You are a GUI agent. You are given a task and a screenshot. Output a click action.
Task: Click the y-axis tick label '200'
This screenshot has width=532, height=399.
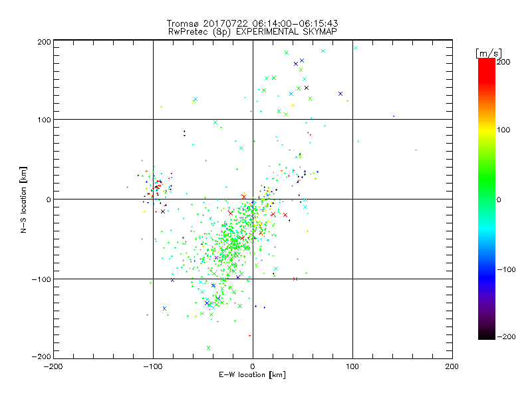click(x=44, y=42)
